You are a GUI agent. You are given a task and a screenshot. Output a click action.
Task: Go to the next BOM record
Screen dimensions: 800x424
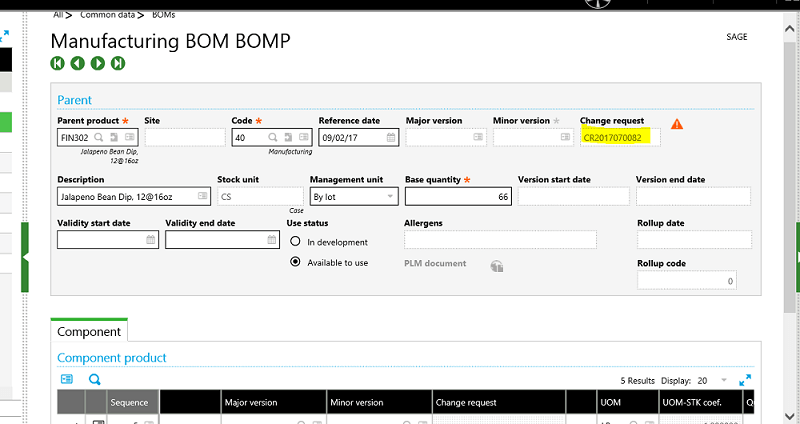click(98, 63)
